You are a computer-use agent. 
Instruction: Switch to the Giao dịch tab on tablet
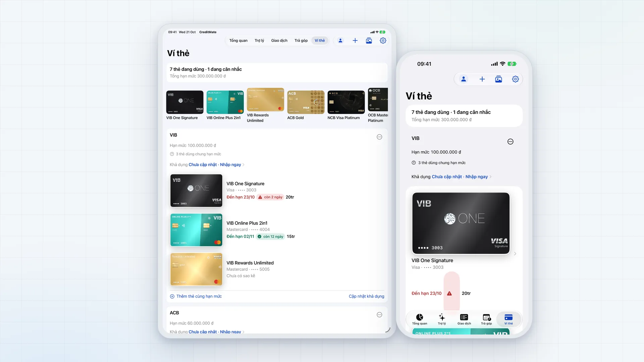pyautogui.click(x=279, y=41)
